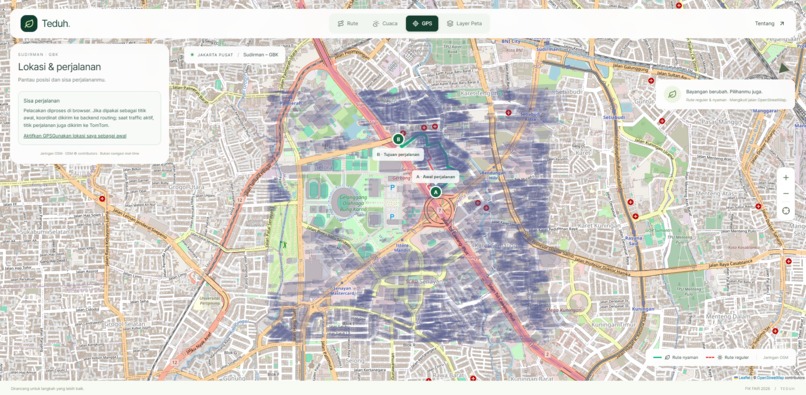Open the Leaflet attribution link
Viewport: 806px width, 395px height.
pos(743,378)
